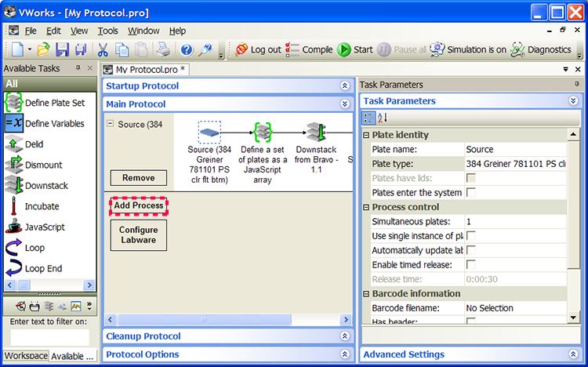Select the Incubate task icon
This screenshot has height=367, width=588.
(13, 206)
